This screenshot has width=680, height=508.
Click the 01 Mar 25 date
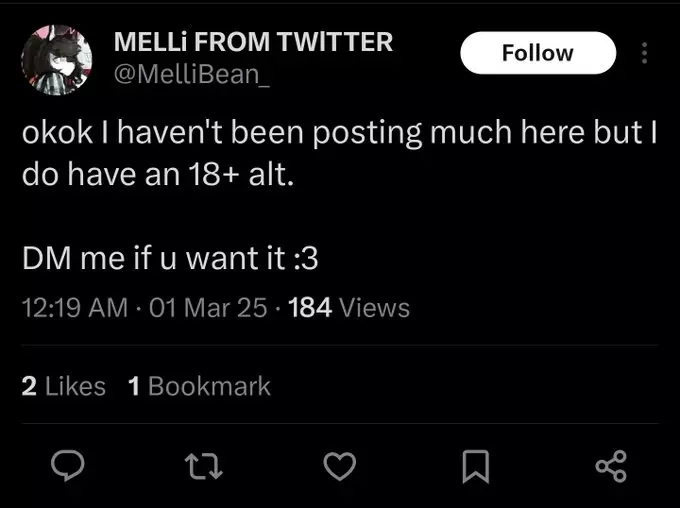(x=207, y=308)
